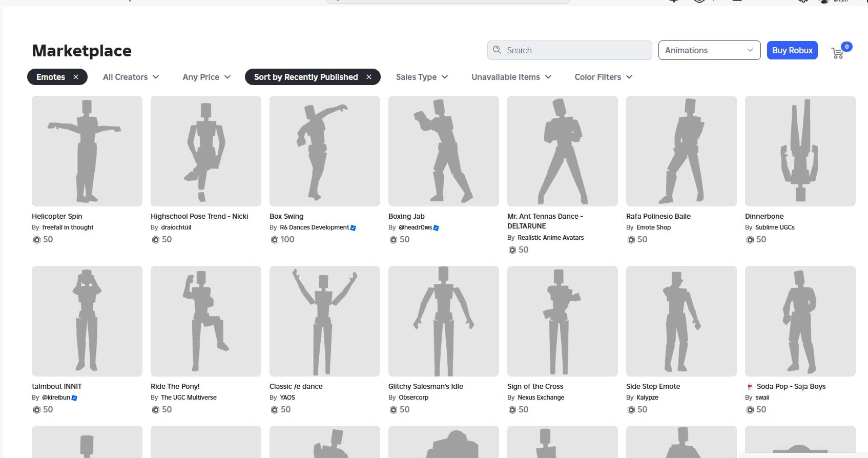868x458 pixels.
Task: View the Sign of the Cross thumbnail
Action: (x=563, y=321)
